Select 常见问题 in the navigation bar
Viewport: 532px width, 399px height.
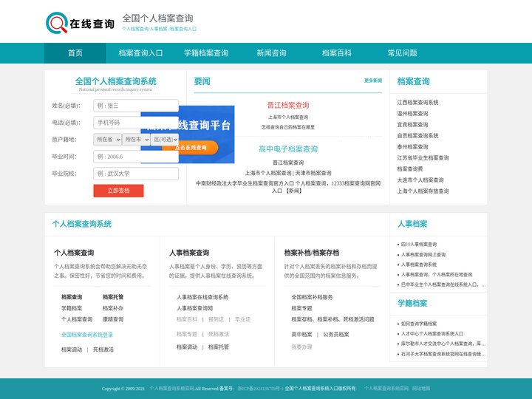(x=402, y=53)
